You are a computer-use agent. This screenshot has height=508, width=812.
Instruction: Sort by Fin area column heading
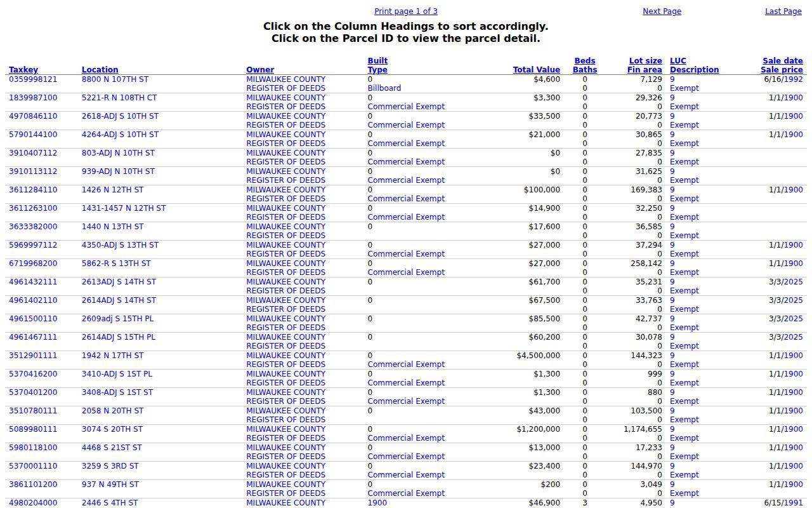[x=645, y=70]
